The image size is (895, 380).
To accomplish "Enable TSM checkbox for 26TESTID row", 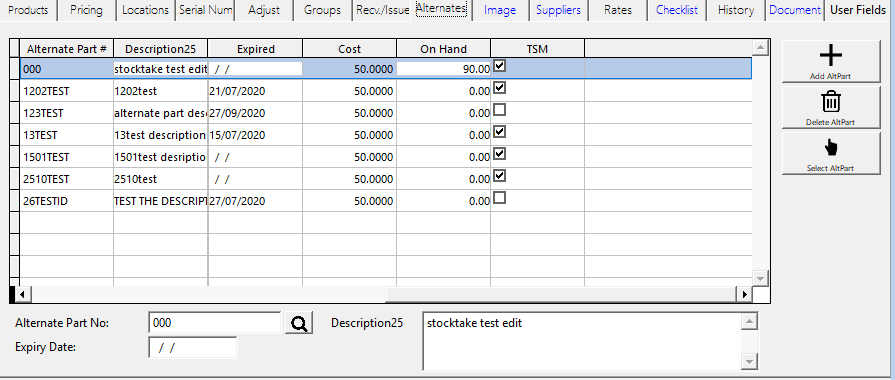I will pyautogui.click(x=499, y=198).
